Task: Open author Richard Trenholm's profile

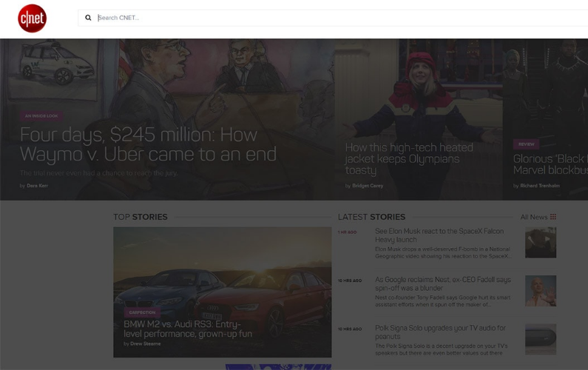Action: 540,186
